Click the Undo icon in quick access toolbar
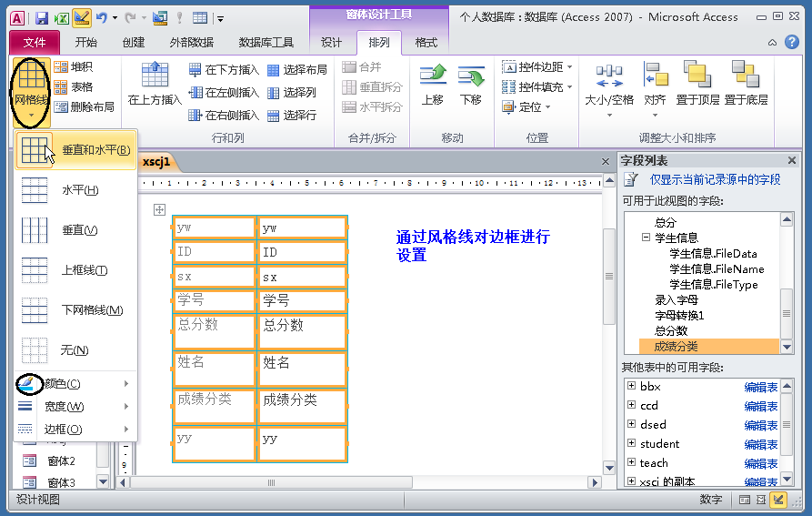Screen dimensions: 812x516 (x=102, y=18)
